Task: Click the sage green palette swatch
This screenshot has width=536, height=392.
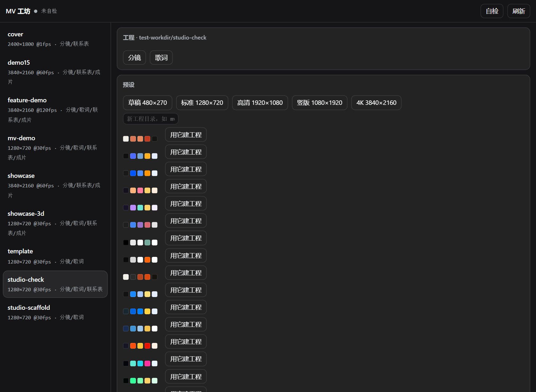Action: tap(147, 243)
